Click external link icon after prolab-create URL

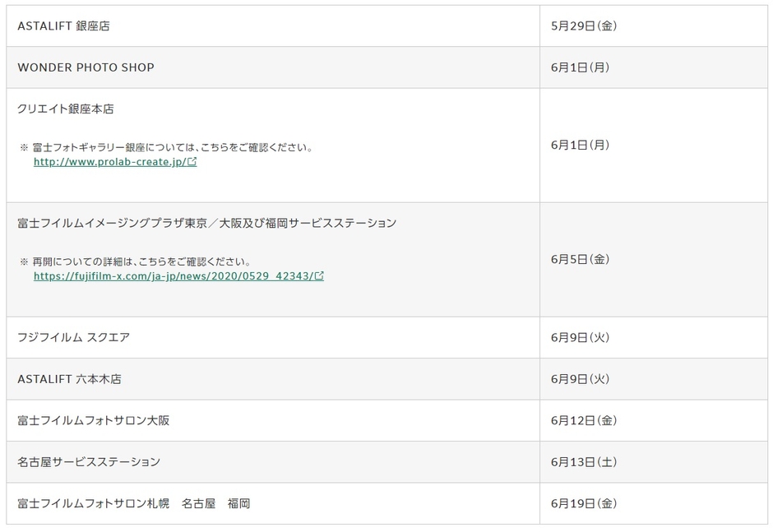tap(192, 162)
